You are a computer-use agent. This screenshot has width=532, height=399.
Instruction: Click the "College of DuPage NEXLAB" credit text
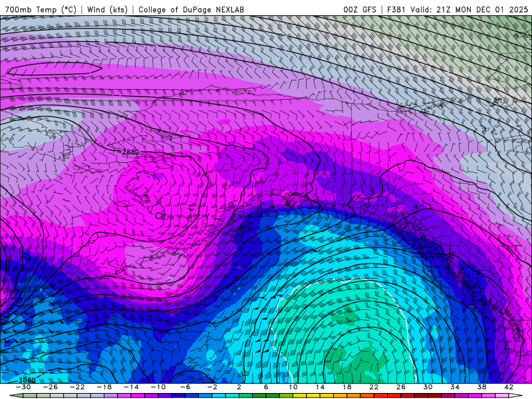pos(192,9)
